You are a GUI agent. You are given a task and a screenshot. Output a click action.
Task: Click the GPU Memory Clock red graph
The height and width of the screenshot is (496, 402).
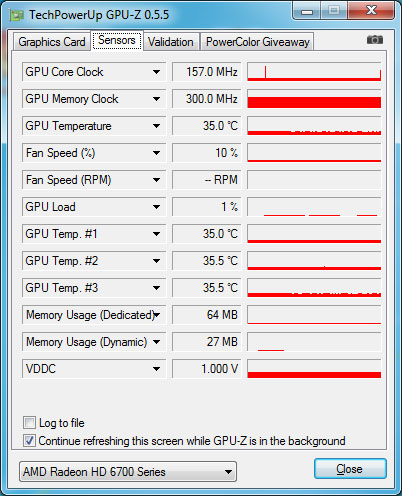[x=314, y=99]
